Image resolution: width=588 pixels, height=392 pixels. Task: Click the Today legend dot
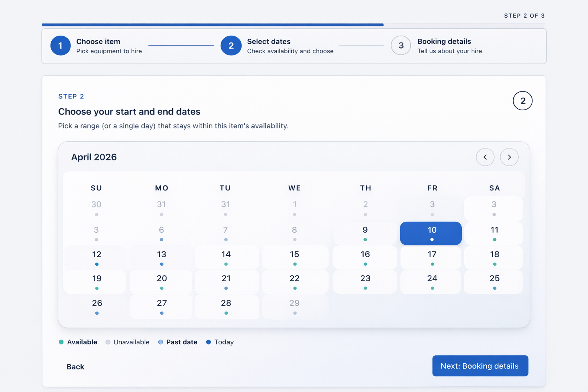(209, 342)
